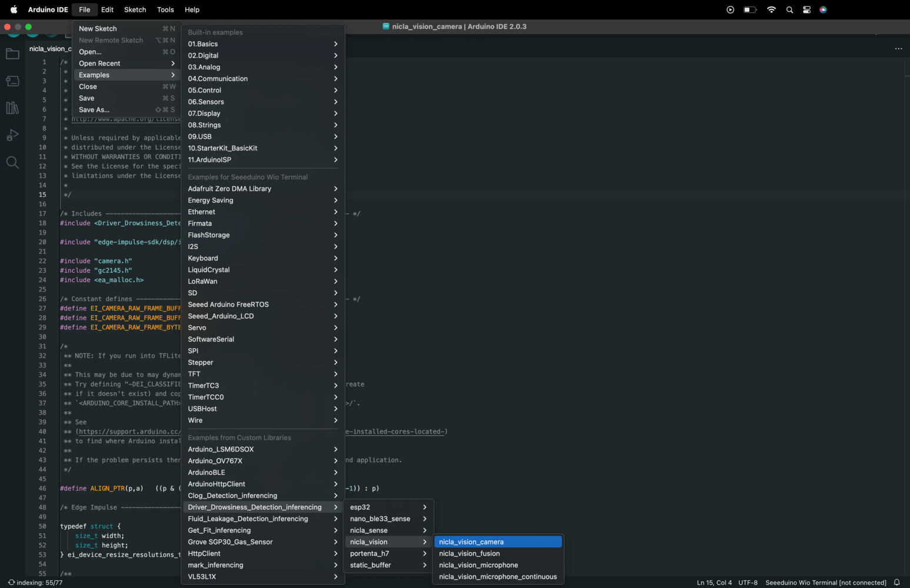Click the three-dots editor options icon
910x588 pixels.
(x=898, y=49)
